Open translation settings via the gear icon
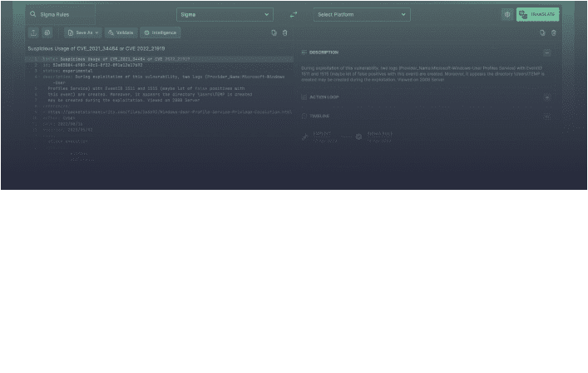588x373 pixels. (507, 14)
